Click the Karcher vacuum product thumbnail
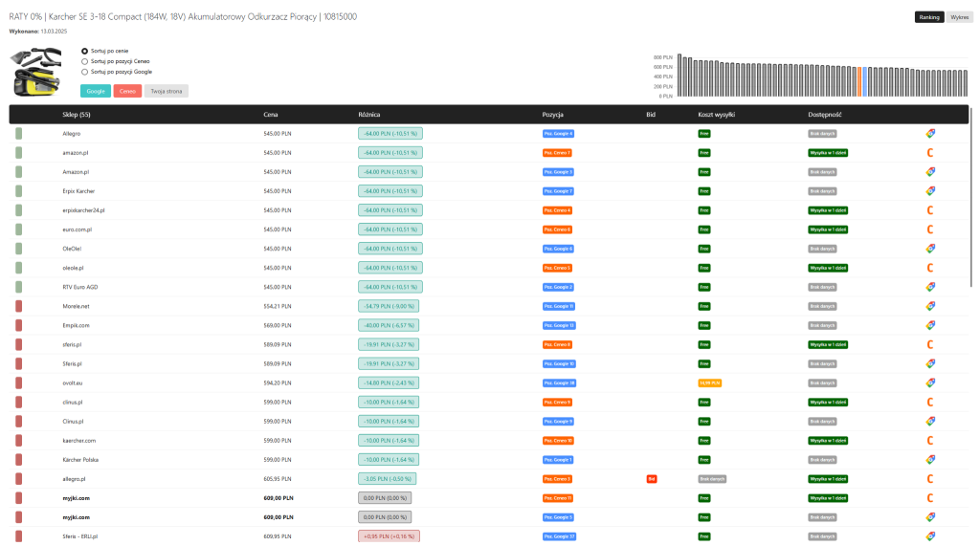 click(x=36, y=73)
